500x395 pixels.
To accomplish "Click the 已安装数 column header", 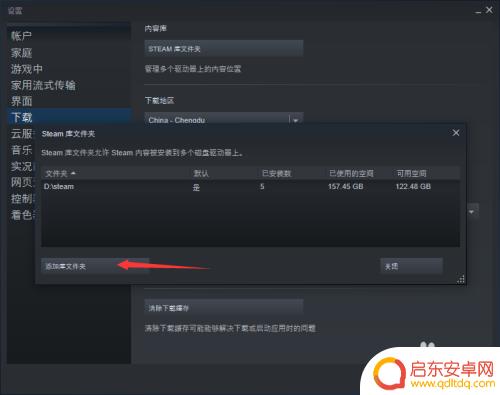I will [276, 173].
